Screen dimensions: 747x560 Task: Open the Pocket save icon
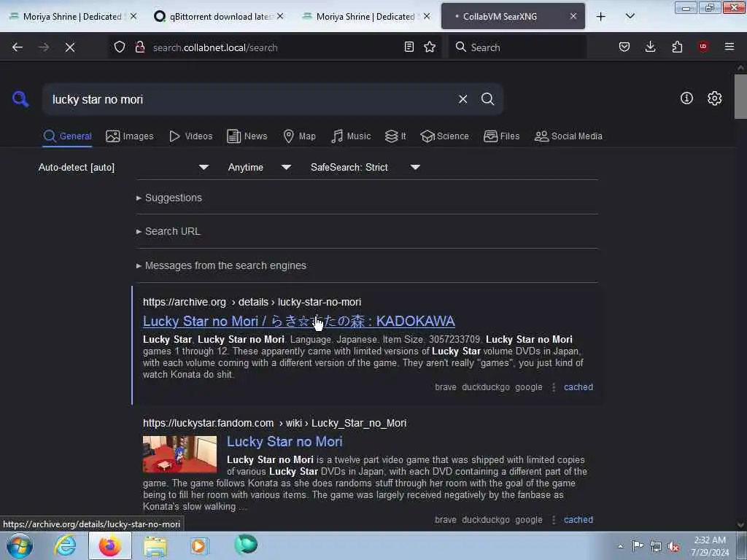click(624, 47)
